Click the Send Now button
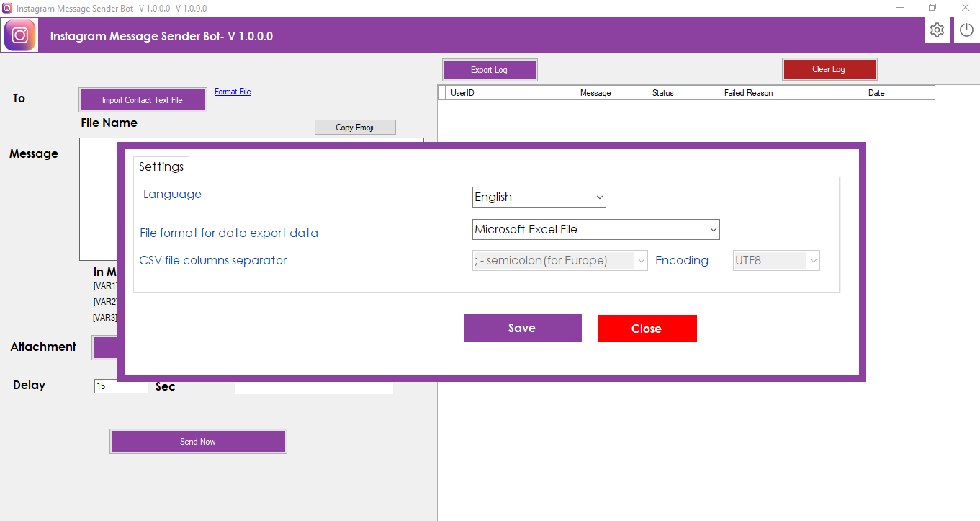Viewport: 980px width, 521px height. point(198,442)
